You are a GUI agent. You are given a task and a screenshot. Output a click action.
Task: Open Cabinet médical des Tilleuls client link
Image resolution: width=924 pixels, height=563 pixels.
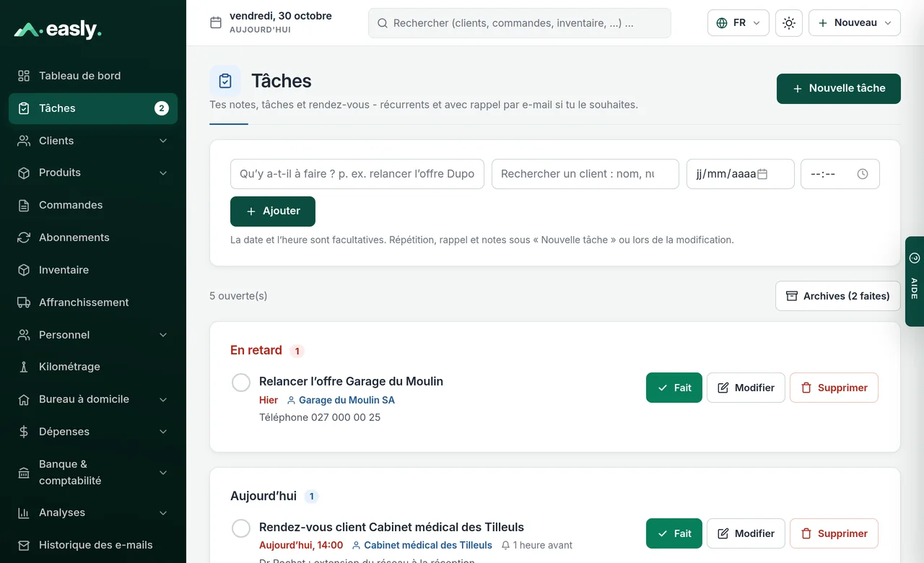click(x=422, y=545)
